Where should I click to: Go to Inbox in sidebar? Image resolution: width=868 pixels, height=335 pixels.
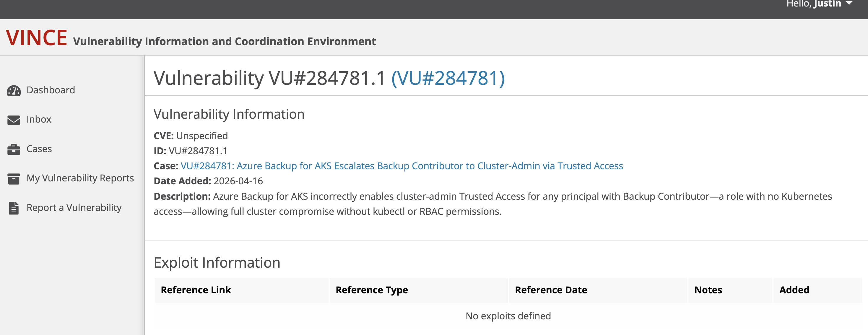coord(39,119)
